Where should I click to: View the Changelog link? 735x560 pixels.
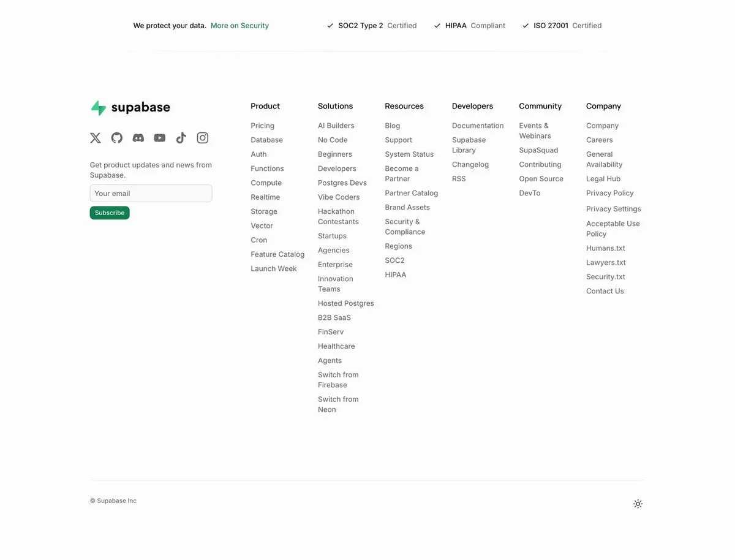(470, 164)
